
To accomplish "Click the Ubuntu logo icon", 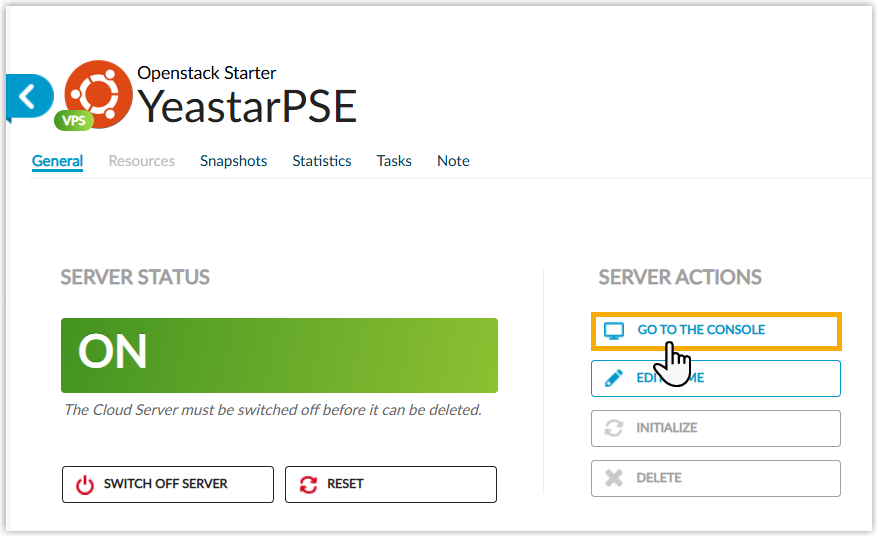I will [x=98, y=94].
